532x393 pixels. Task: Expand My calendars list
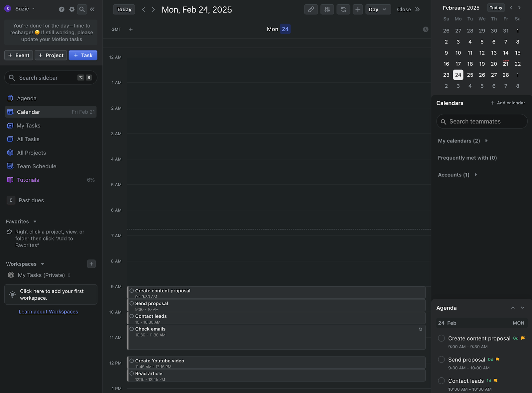coord(486,141)
